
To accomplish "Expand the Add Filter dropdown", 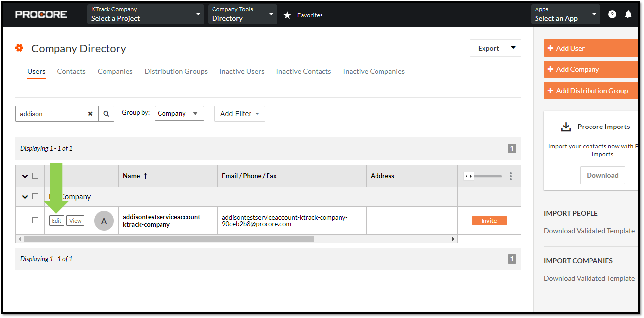I will click(239, 114).
